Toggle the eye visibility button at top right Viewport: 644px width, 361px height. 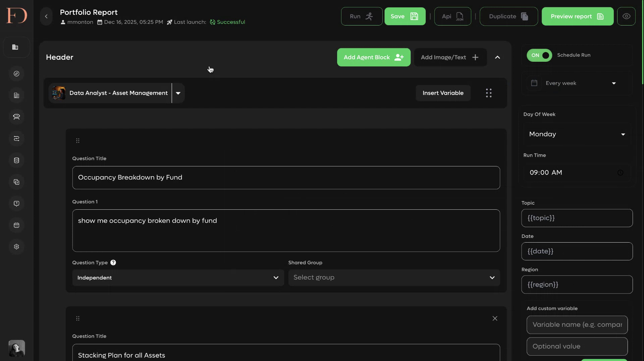[626, 16]
